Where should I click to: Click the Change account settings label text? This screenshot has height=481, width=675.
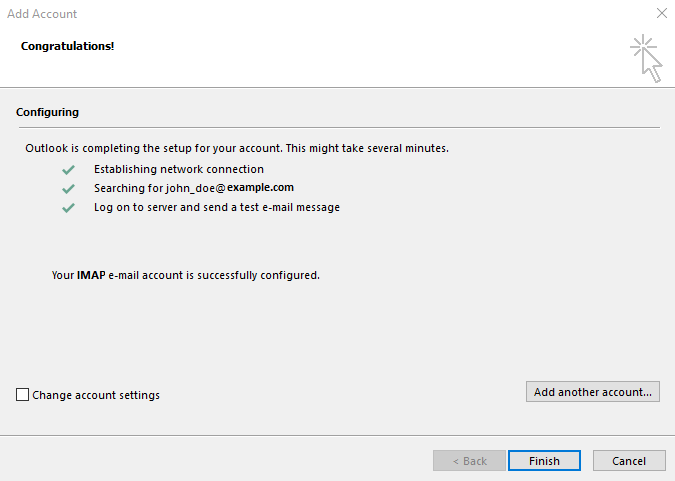[x=96, y=395]
